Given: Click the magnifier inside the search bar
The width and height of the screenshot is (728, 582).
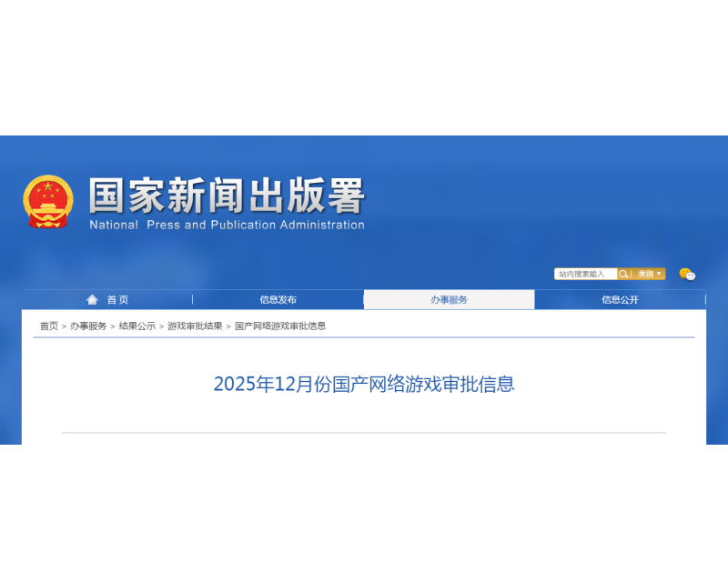Looking at the screenshot, I should point(623,274).
